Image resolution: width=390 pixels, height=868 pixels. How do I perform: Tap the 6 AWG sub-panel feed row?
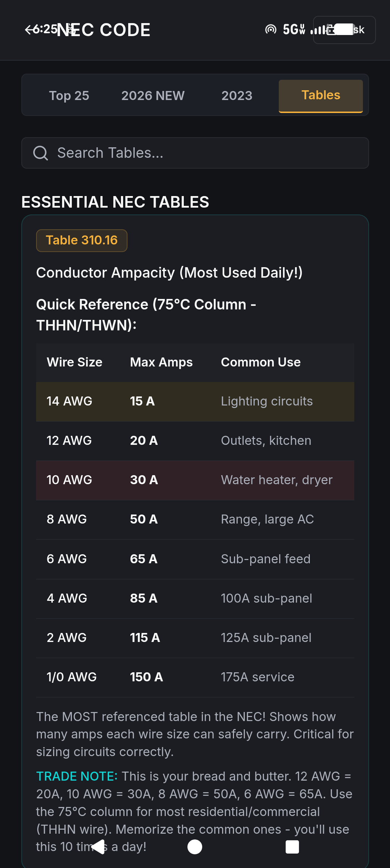195,559
